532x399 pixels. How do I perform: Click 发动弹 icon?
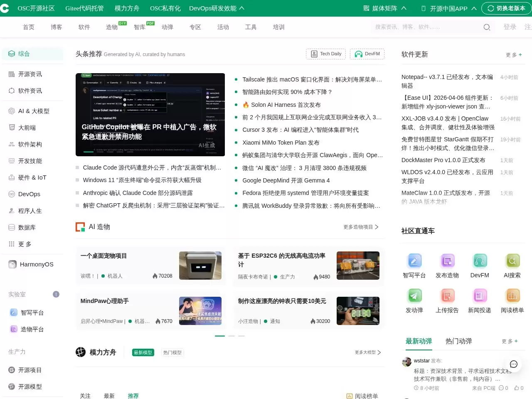[414, 296]
